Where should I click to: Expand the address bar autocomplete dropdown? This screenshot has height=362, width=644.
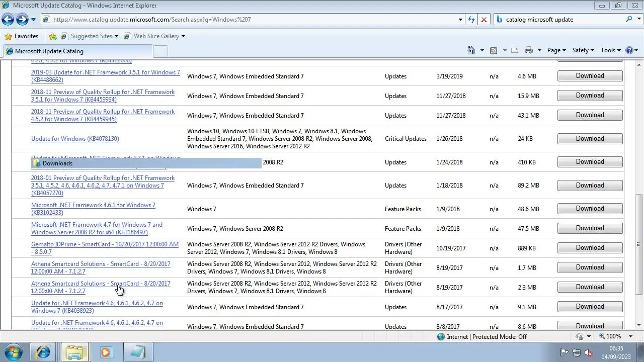point(460,20)
